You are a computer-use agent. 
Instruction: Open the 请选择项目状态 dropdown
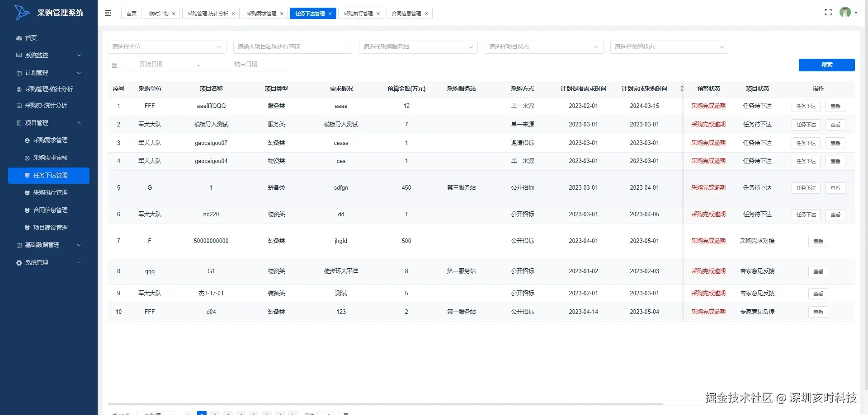click(544, 47)
